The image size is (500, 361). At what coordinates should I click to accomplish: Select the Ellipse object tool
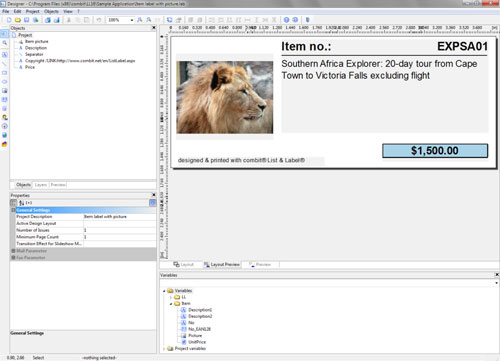5,82
